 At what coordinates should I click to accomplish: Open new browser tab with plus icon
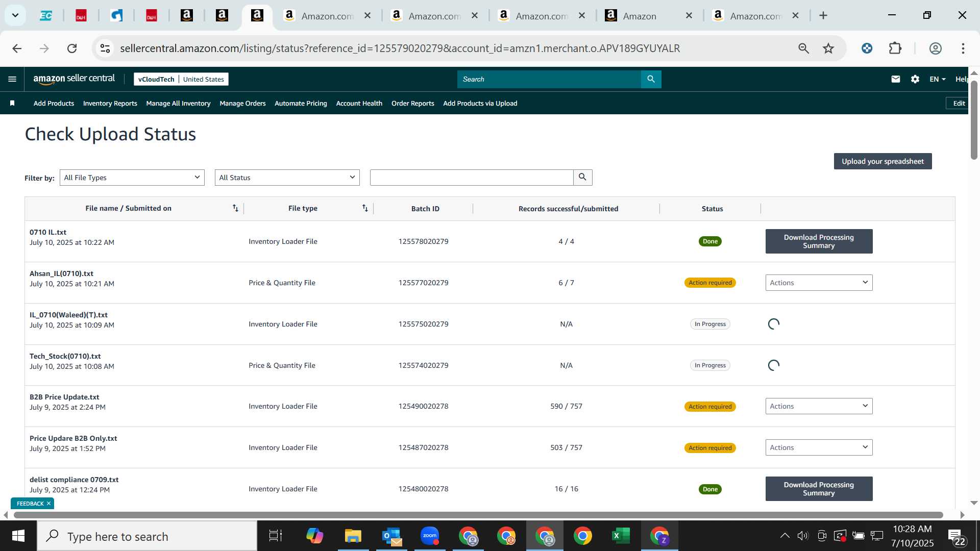[x=823, y=16]
